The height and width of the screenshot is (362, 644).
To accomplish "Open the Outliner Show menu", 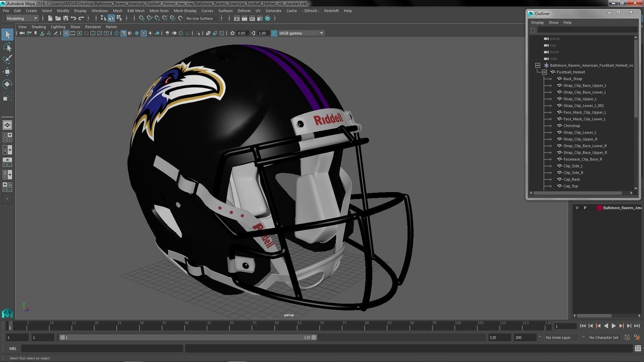I will [x=553, y=22].
